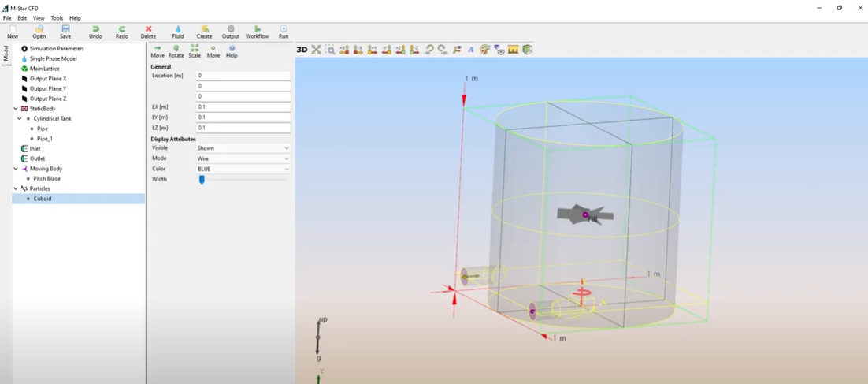Viewport: 868px width, 384px height.
Task: Collapse the StaticBody tree node
Action: (16, 109)
